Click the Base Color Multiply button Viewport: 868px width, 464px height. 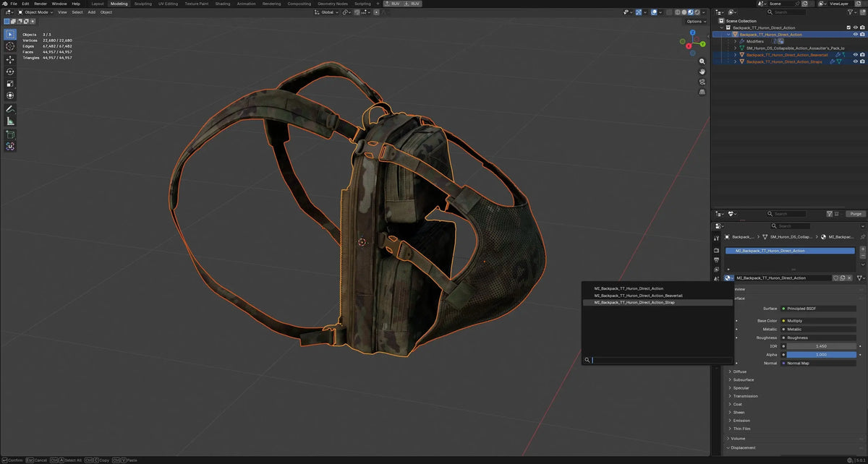click(x=819, y=320)
